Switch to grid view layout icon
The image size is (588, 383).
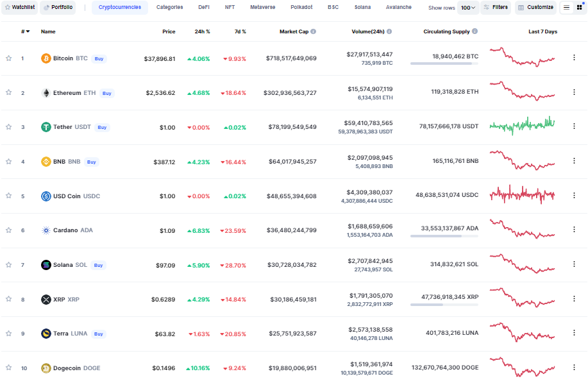(x=580, y=8)
